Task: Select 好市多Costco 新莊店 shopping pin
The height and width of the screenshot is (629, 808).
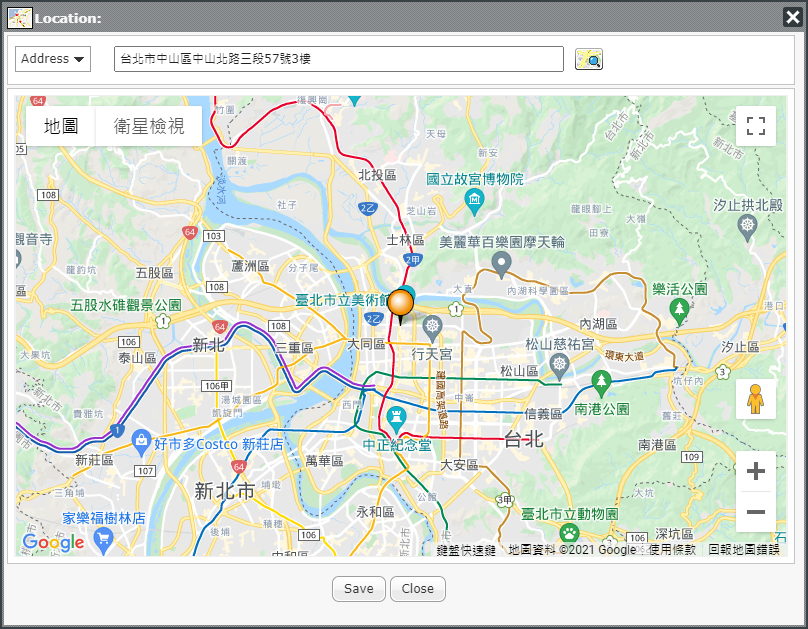Action: (141, 443)
